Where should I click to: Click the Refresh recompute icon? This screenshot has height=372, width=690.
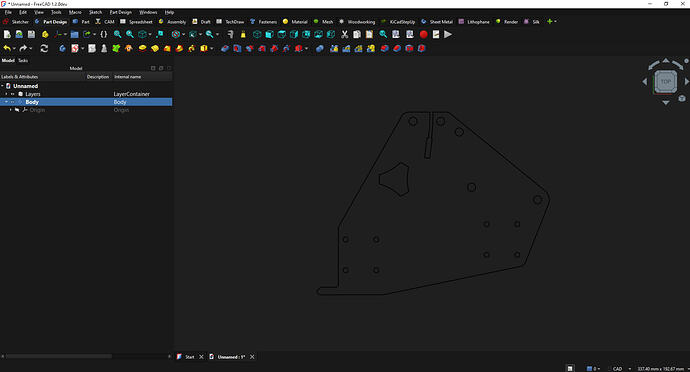pyautogui.click(x=44, y=48)
